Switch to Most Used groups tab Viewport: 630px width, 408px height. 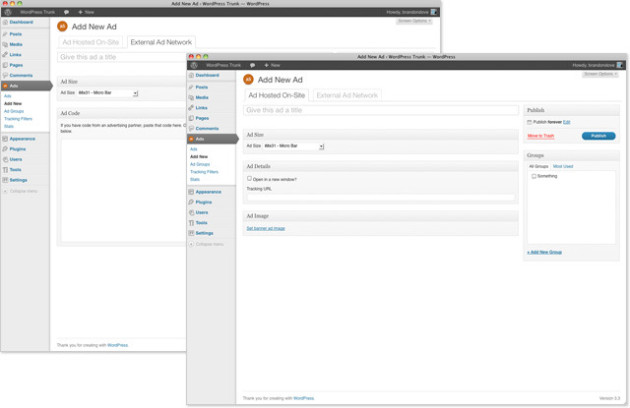(563, 166)
